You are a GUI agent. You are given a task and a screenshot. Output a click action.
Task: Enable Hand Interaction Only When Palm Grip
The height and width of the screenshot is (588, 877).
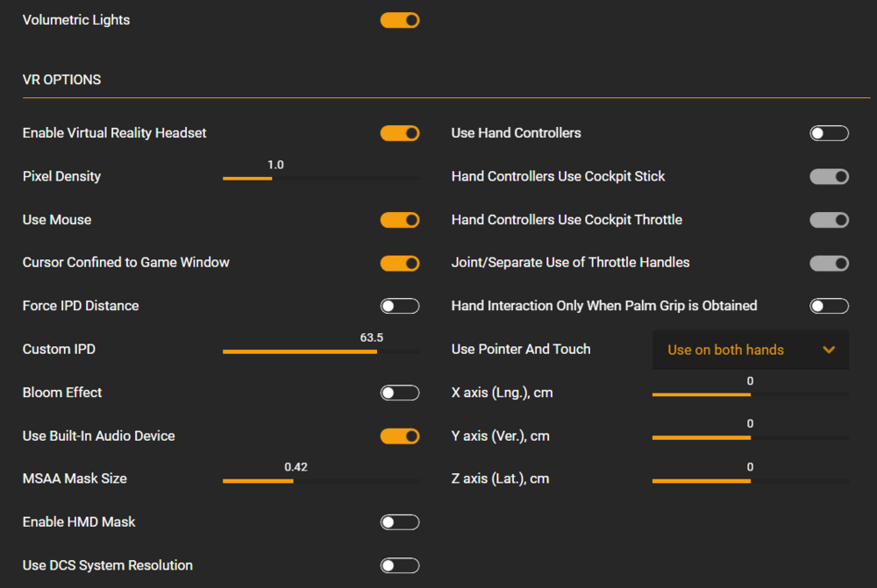(829, 306)
